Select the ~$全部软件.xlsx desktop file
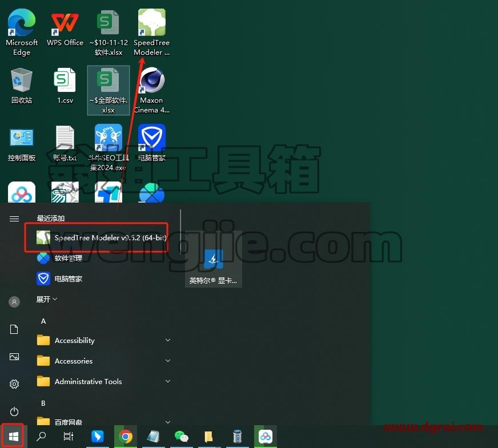The width and height of the screenshot is (498, 448). point(109,90)
